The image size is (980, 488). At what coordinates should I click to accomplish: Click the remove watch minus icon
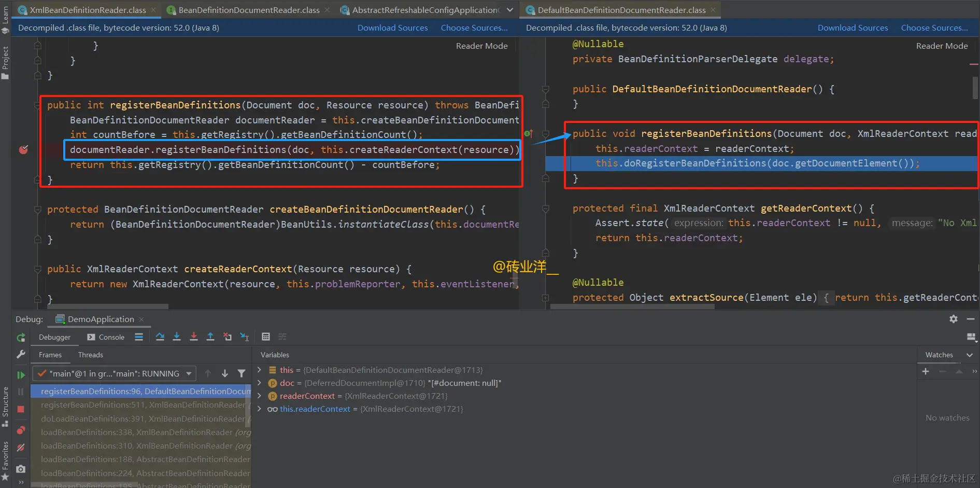[x=943, y=371]
